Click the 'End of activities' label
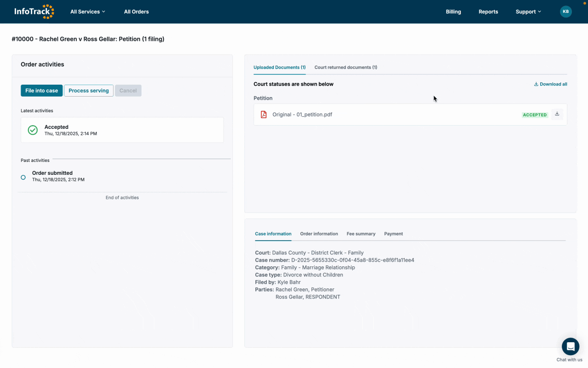 [x=122, y=198]
